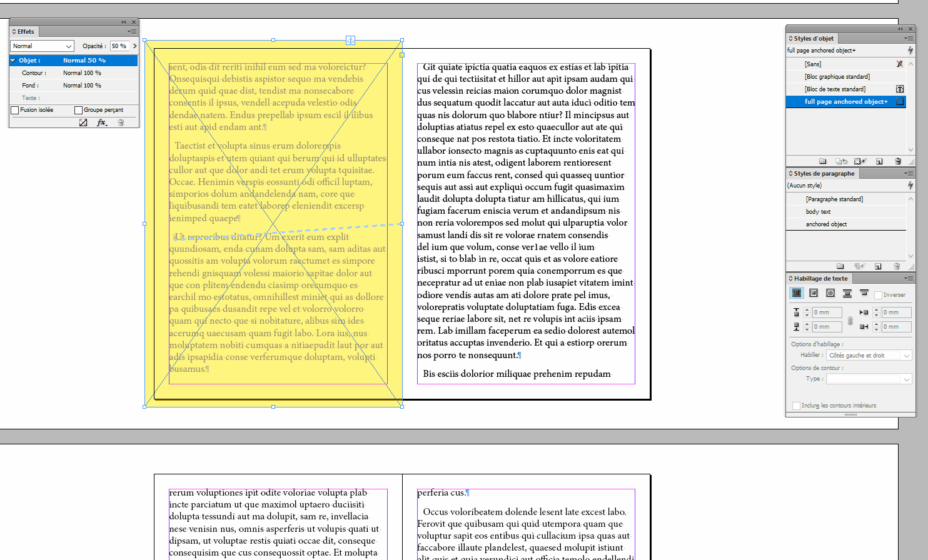The width and height of the screenshot is (928, 560).
Task: Select the No text wrap icon
Action: (797, 293)
